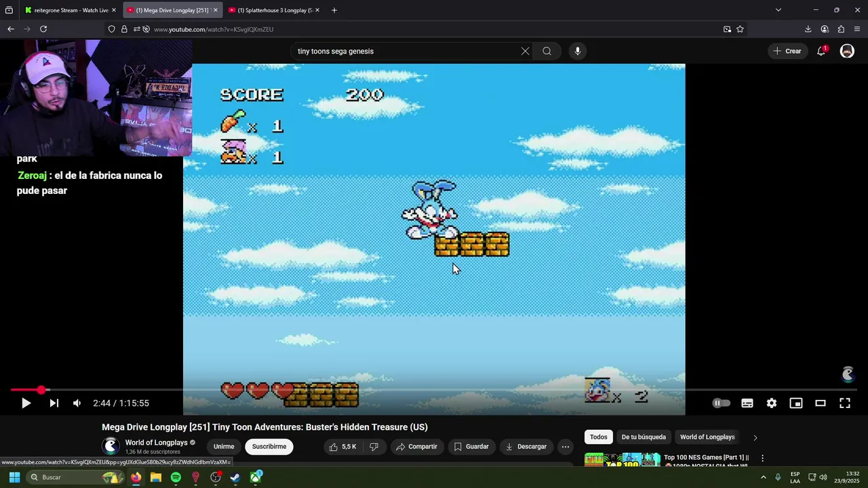Click the address bar URL

coord(214,29)
